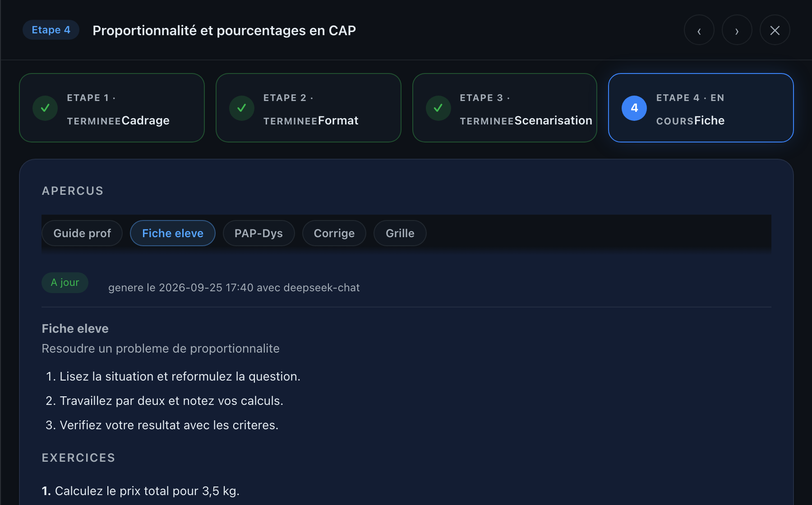Viewport: 812px width, 505px height.
Task: Go to the next step with the right chevron
Action: click(x=737, y=30)
